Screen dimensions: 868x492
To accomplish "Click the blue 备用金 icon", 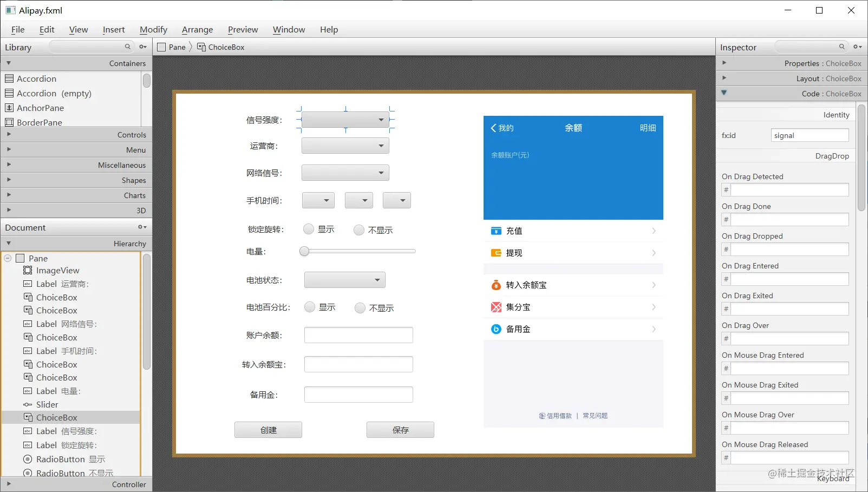I will (496, 329).
